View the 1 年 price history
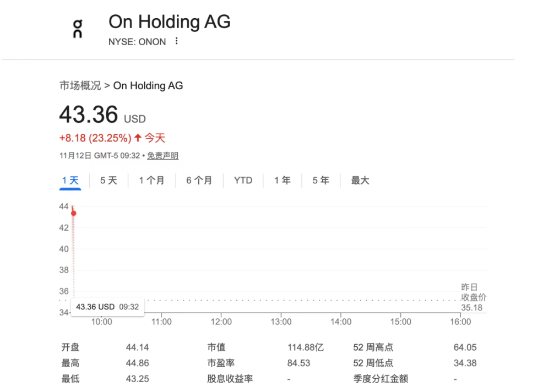 pyautogui.click(x=283, y=181)
